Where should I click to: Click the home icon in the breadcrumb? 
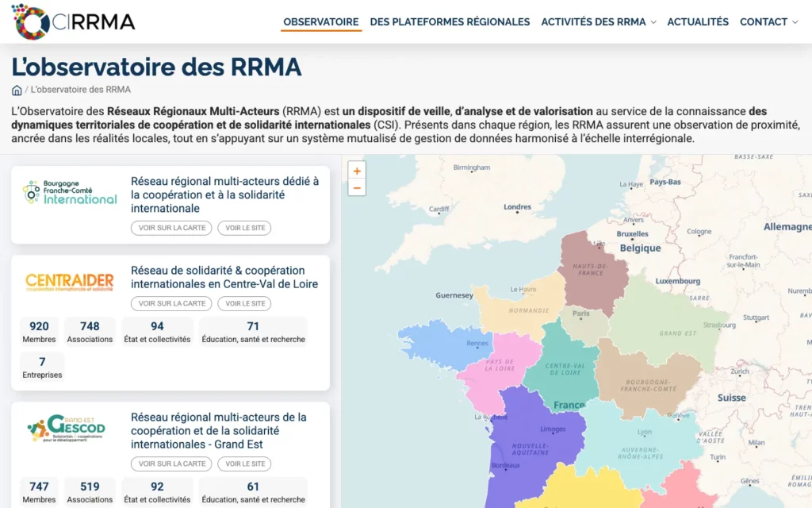17,90
